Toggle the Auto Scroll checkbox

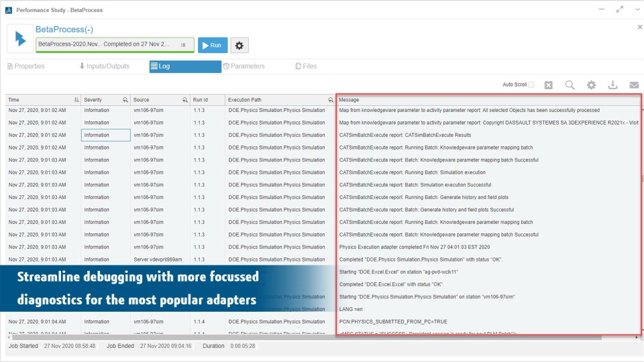point(531,84)
